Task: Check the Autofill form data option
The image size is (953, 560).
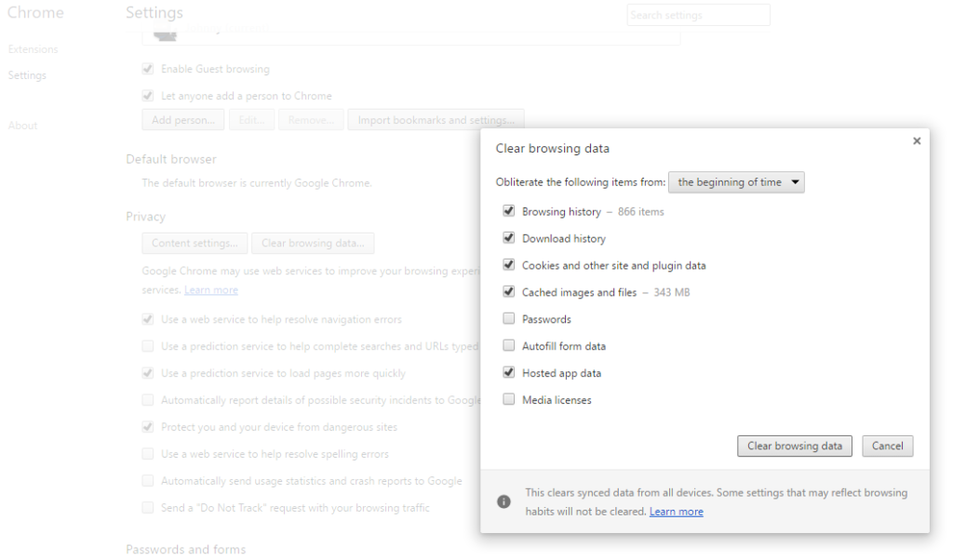Action: [x=508, y=346]
